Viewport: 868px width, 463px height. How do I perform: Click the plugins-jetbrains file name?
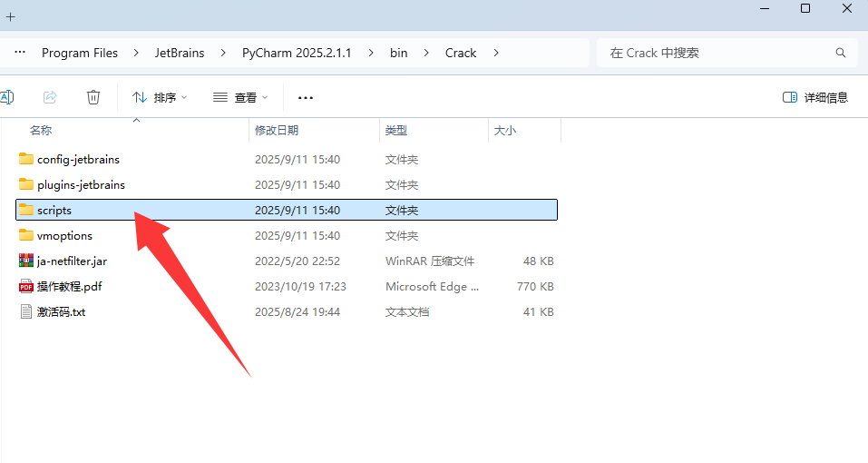coord(81,185)
